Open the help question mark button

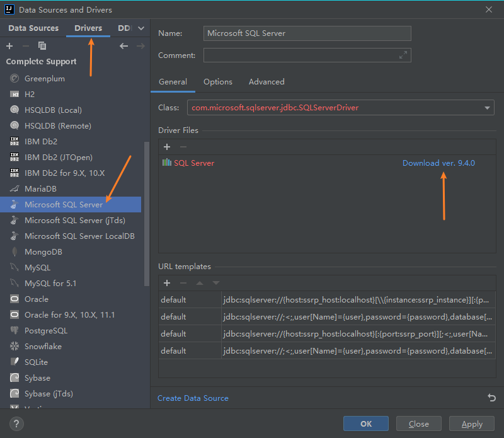[x=17, y=424]
